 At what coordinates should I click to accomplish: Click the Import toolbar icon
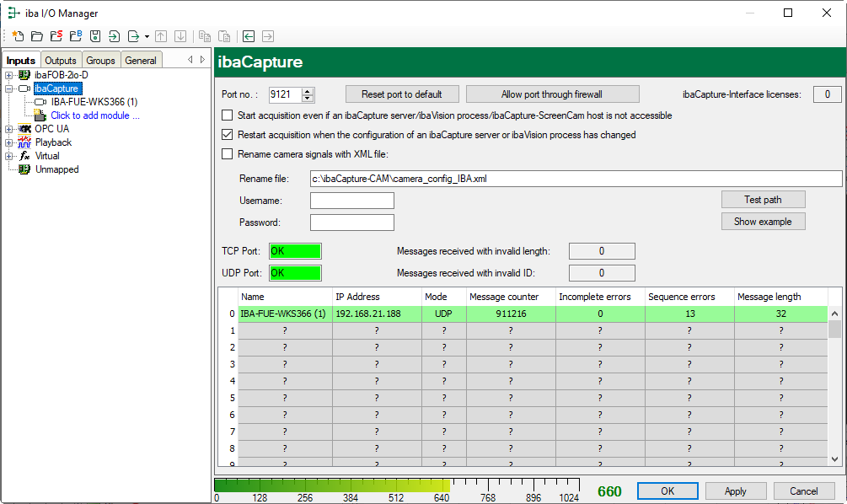pyautogui.click(x=115, y=36)
